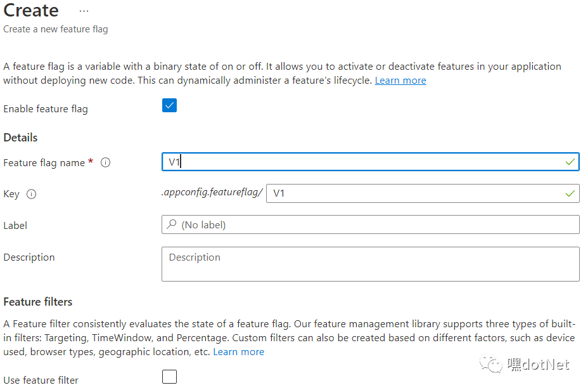This screenshot has height=390, width=588.
Task: Open Learn more link about feature flags
Action: coord(400,81)
